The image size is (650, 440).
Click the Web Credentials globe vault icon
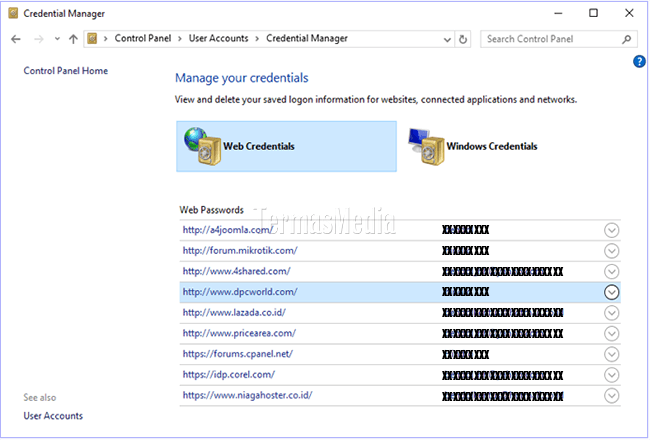click(x=202, y=146)
